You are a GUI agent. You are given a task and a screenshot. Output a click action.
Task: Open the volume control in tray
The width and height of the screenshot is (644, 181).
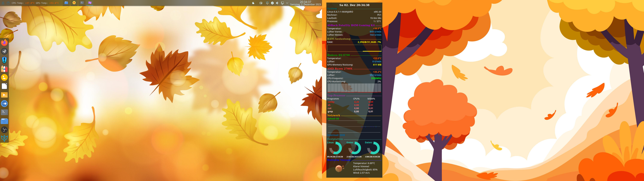(x=277, y=3)
